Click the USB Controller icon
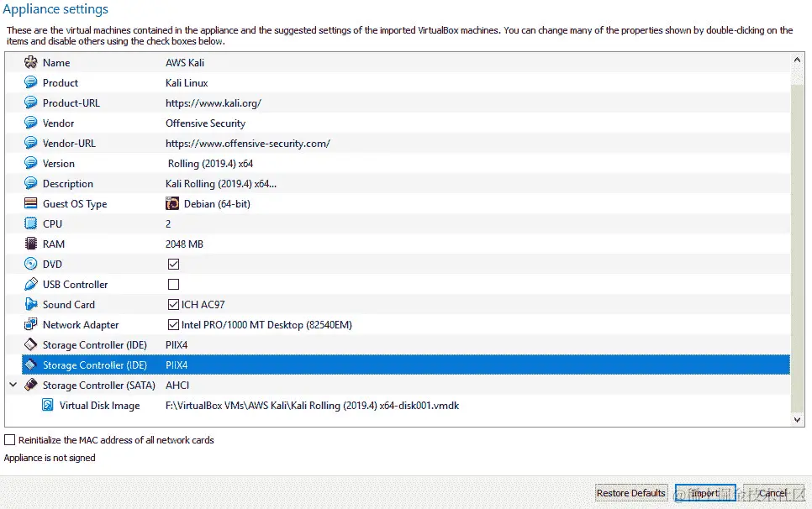Viewport: 812px width, 509px height. click(30, 284)
